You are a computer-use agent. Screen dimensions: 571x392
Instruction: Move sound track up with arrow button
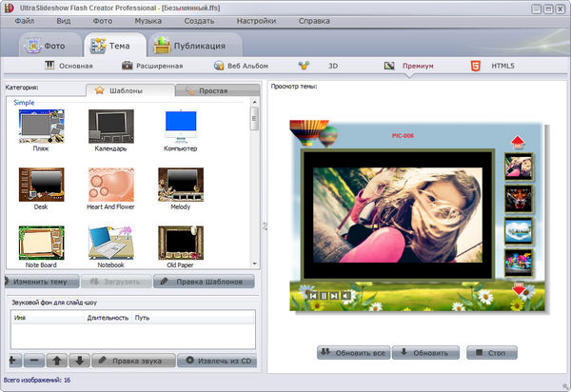(57, 361)
